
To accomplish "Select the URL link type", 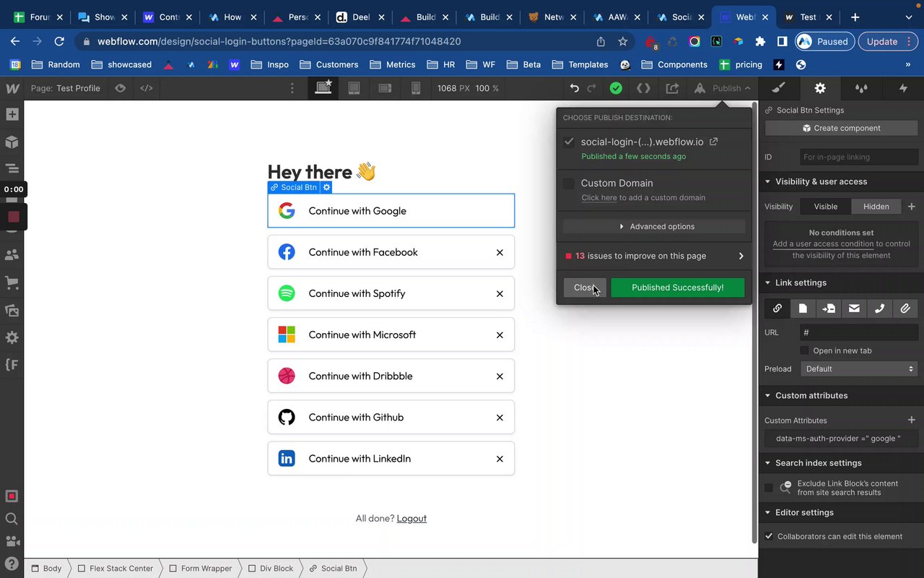I will 777,309.
